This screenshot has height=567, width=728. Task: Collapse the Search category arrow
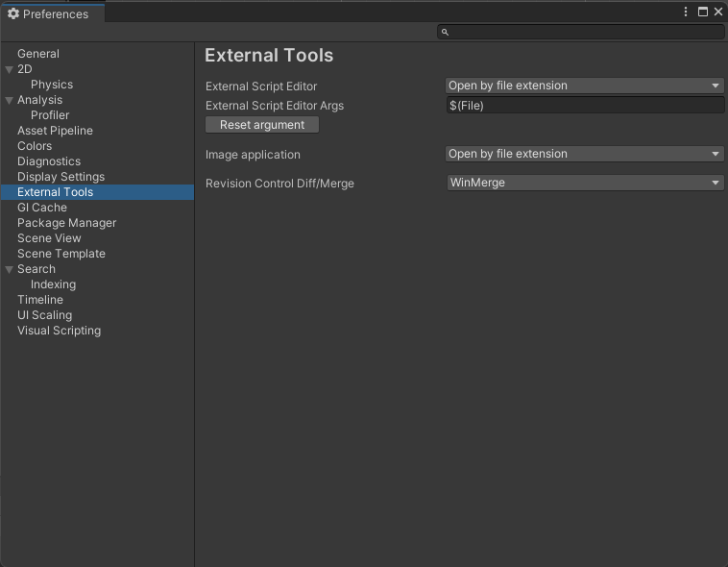click(10, 269)
